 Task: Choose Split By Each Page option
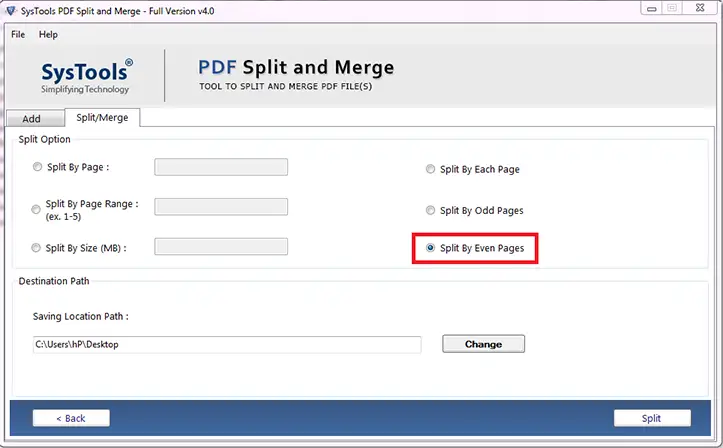pyautogui.click(x=430, y=169)
